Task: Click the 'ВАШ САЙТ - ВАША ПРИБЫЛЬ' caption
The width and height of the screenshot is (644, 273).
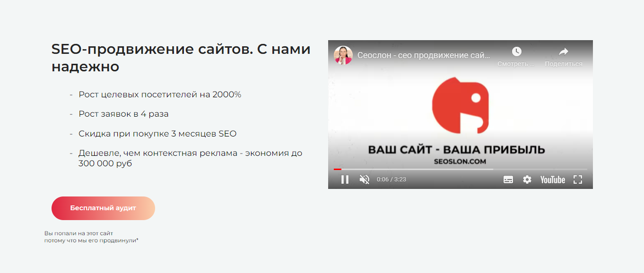Action: [456, 150]
